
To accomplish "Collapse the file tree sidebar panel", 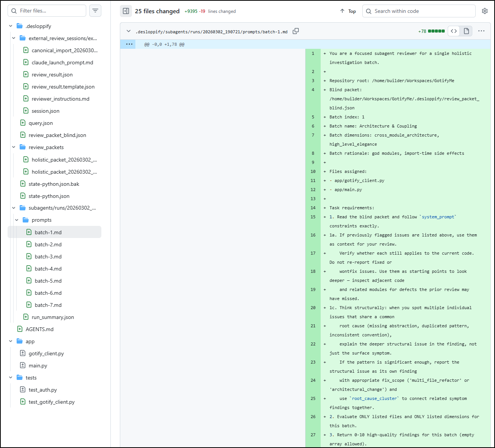I will 126,11.
